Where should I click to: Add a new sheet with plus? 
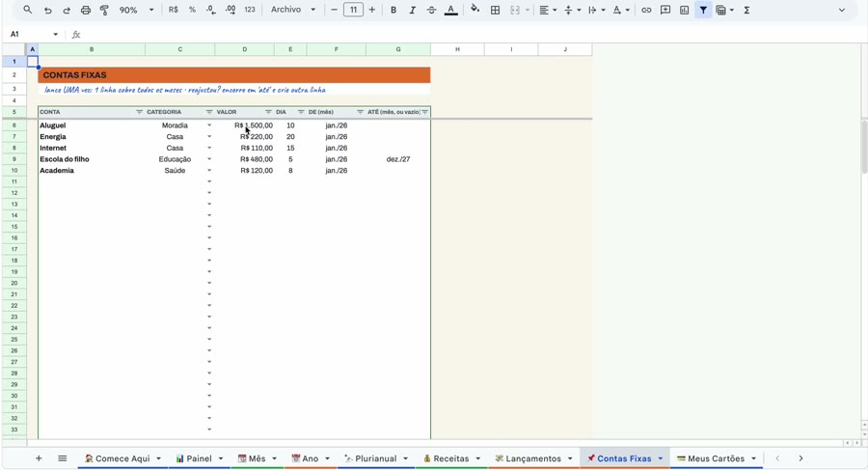pyautogui.click(x=39, y=458)
